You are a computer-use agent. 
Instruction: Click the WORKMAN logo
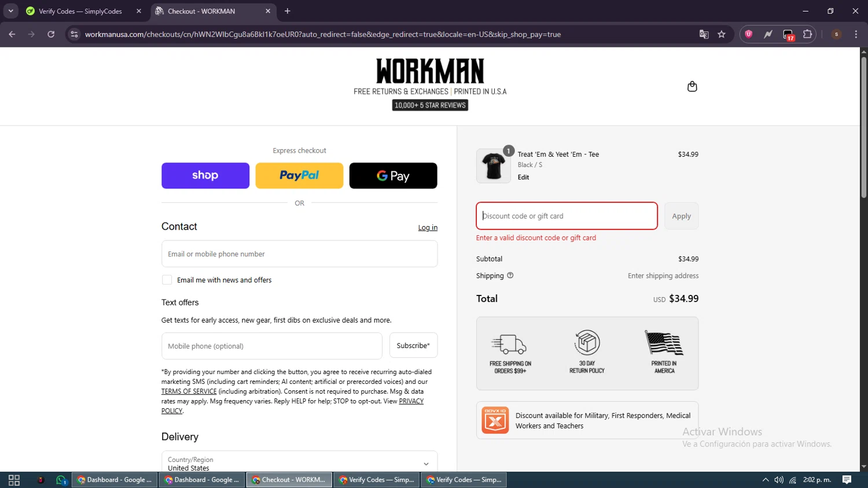pos(430,71)
